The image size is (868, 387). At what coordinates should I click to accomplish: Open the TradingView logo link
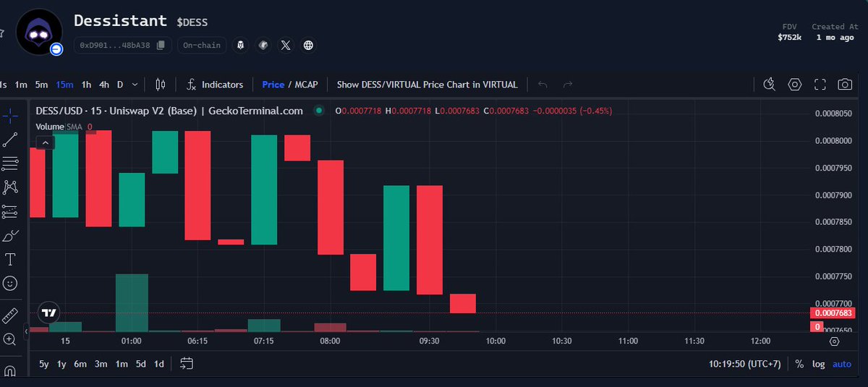[48, 312]
